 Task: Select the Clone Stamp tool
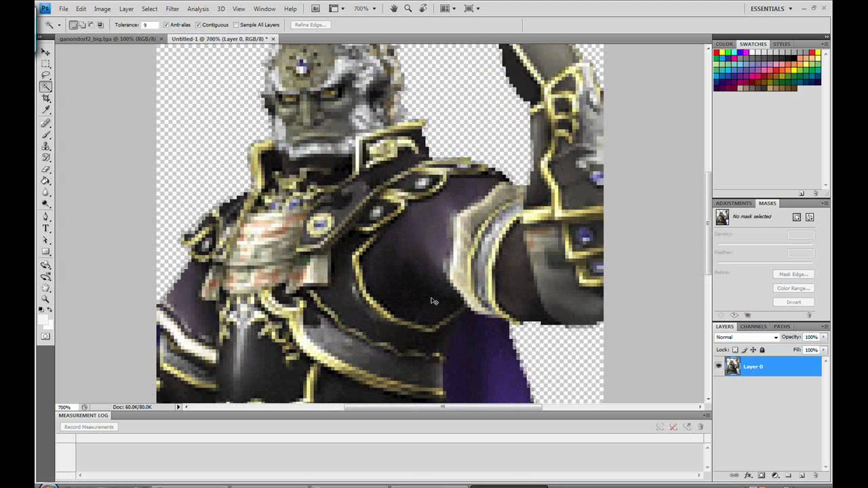click(x=45, y=146)
